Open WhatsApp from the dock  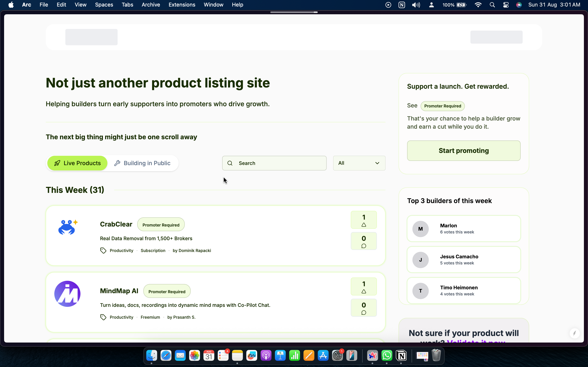click(x=386, y=356)
